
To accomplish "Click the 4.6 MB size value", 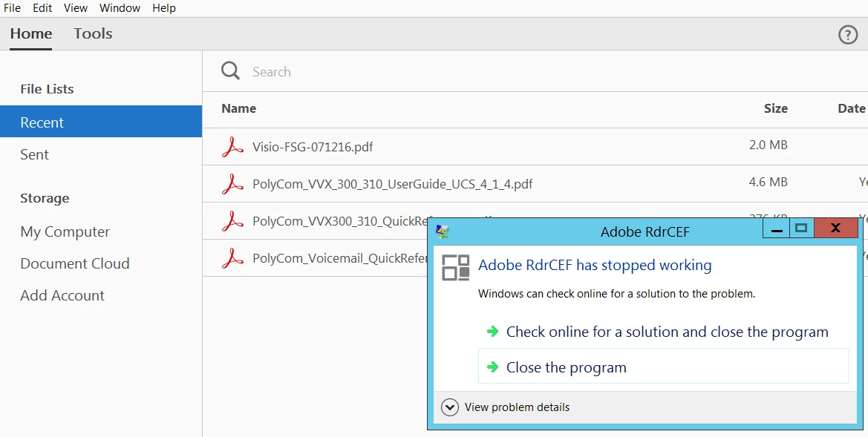I will pos(769,182).
